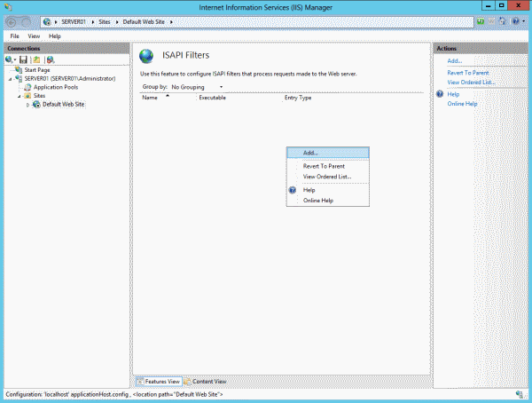
Task: Go back with the navigation arrow
Action: coord(12,22)
